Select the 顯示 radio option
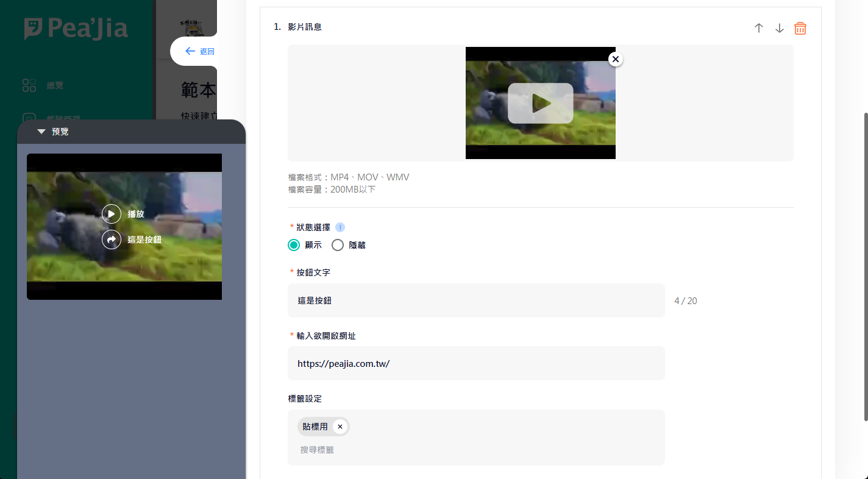Screen dimensions: 868x479 click(294, 245)
